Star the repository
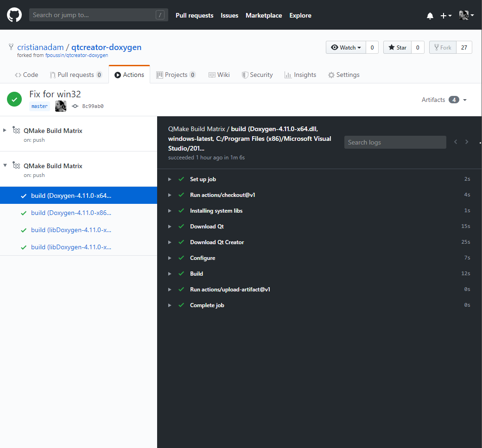This screenshot has height=448, width=482. click(x=397, y=47)
